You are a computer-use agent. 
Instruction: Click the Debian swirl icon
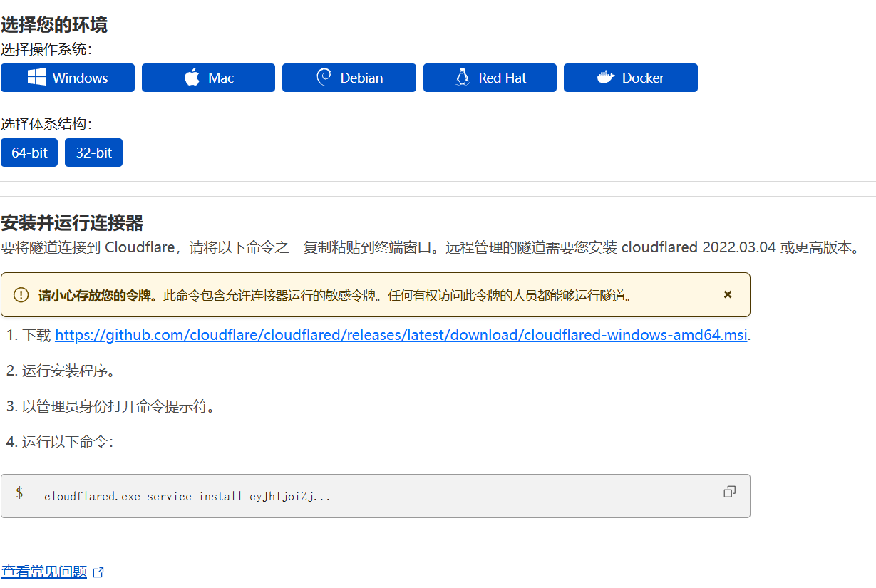coord(324,78)
